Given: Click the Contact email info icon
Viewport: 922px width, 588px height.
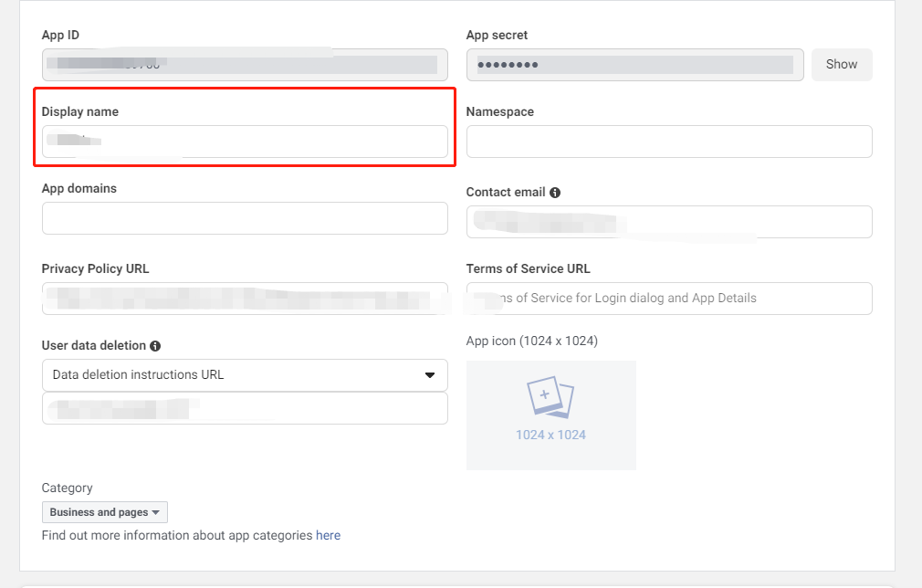Looking at the screenshot, I should point(553,192).
